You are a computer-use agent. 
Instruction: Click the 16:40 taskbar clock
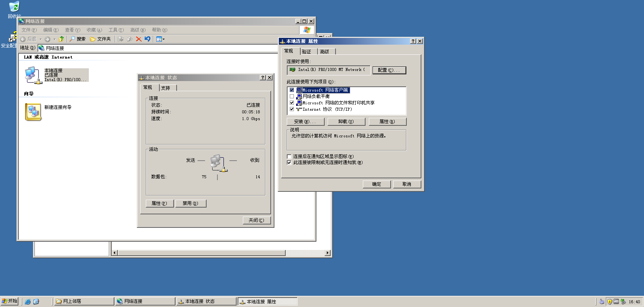(635, 302)
